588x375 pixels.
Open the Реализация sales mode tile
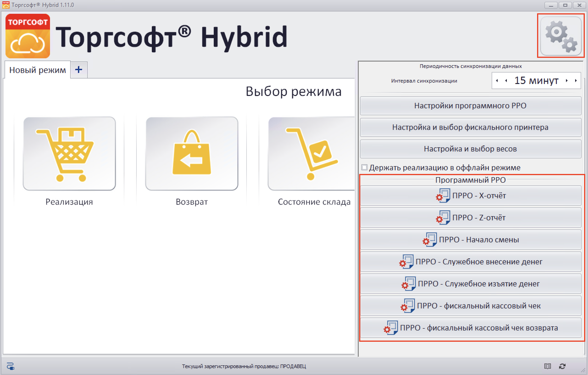pyautogui.click(x=69, y=154)
